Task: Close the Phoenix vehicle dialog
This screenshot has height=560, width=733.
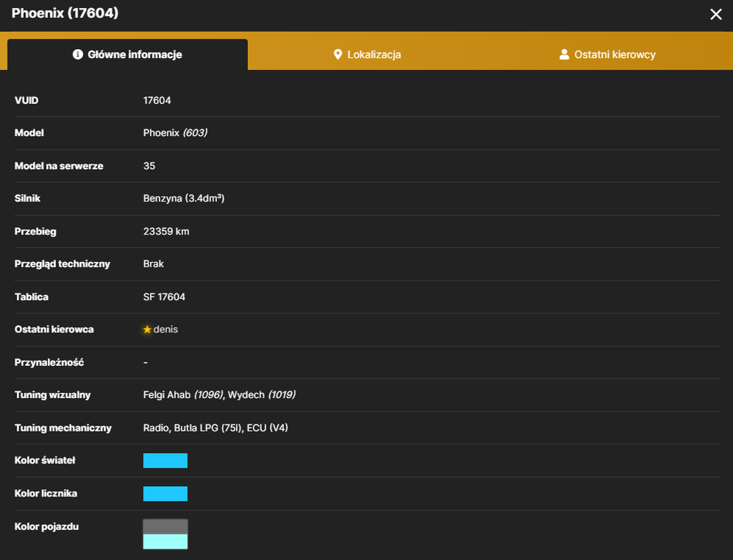Action: point(716,14)
